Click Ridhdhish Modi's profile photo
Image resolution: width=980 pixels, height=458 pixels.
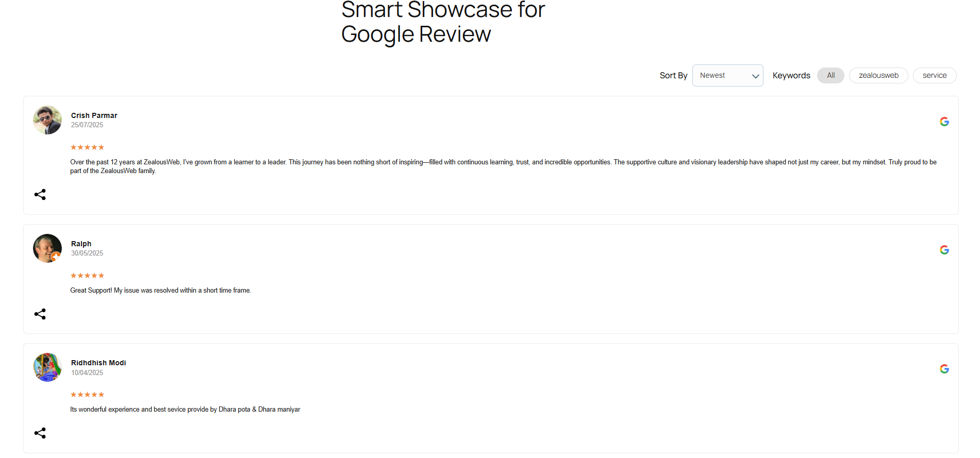[x=47, y=367]
